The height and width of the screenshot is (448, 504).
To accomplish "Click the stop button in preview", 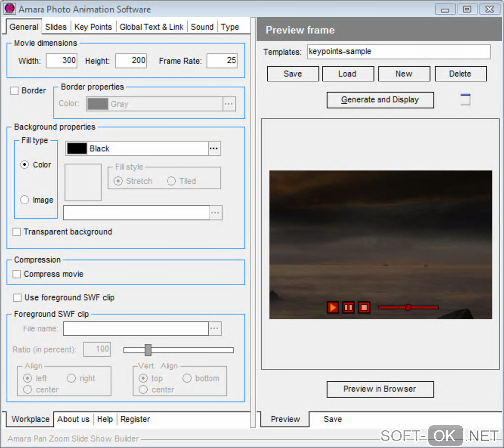I will (x=364, y=308).
